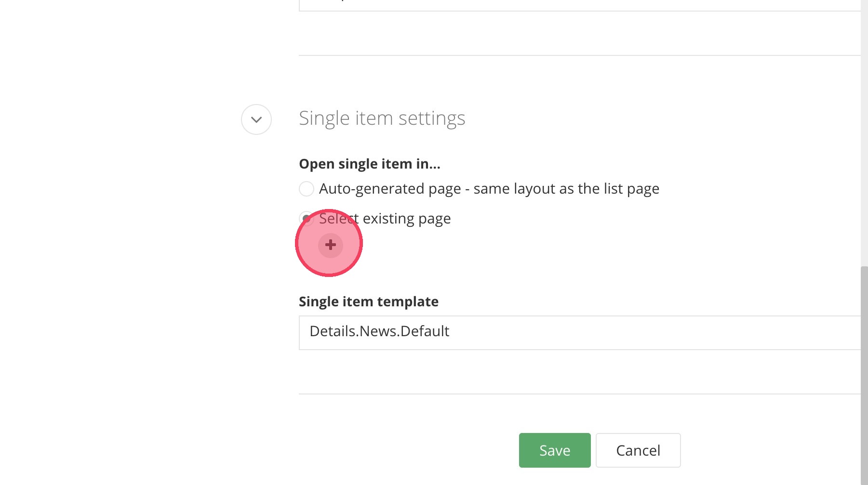Collapse the Single item settings section chevron
Screen dimensions: 868x485
tap(256, 119)
